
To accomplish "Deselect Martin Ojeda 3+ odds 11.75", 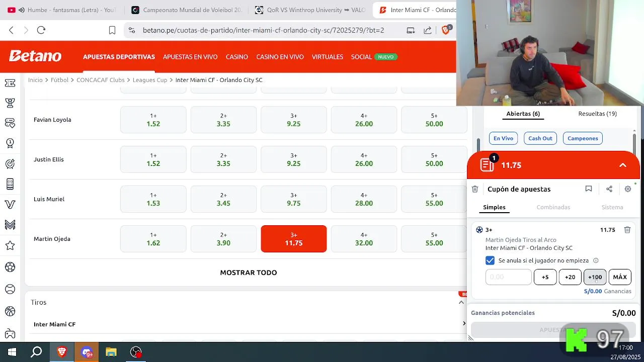I will point(294,239).
